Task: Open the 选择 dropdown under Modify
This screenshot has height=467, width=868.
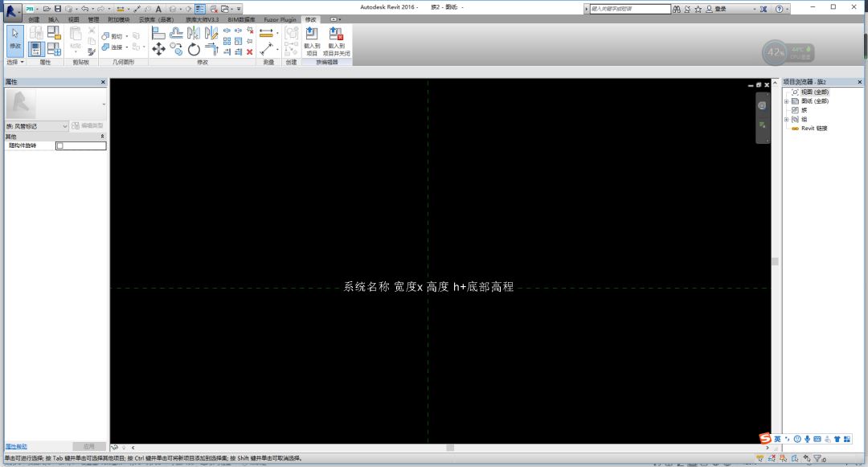Action: tap(15, 62)
